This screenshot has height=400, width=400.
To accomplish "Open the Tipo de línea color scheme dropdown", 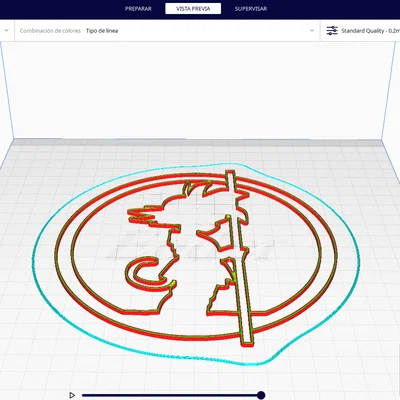I will click(167, 31).
